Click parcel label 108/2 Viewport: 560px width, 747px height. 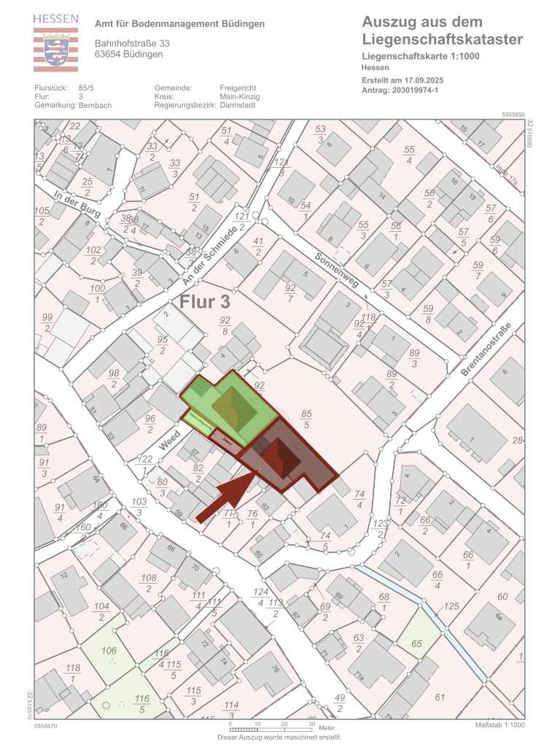tap(149, 583)
